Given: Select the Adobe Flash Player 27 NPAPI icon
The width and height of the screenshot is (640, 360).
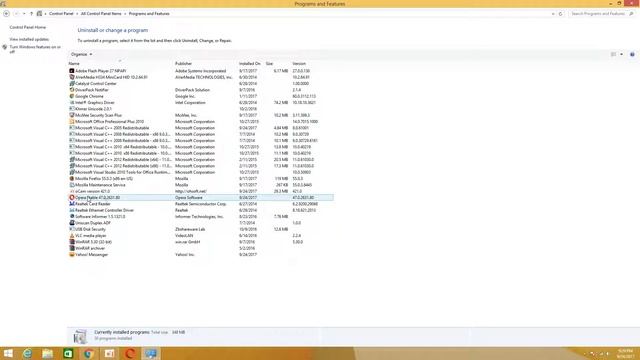Looking at the screenshot, I should click(x=72, y=71).
